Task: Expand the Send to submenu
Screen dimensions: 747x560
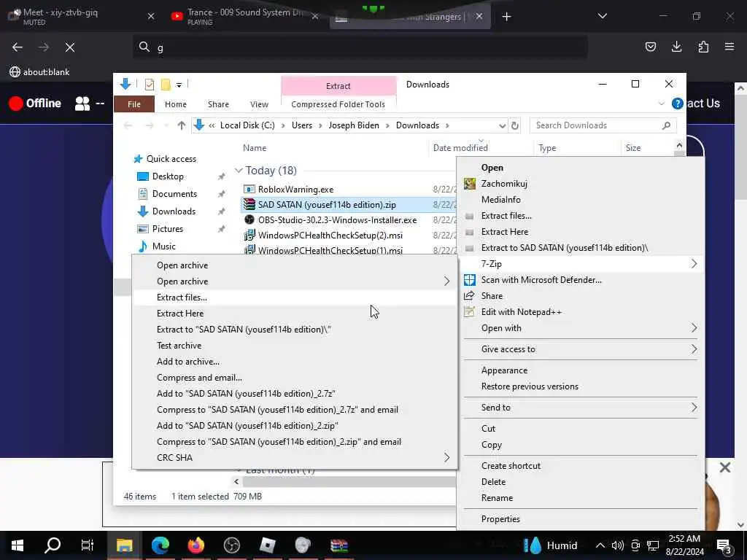Action: click(694, 408)
